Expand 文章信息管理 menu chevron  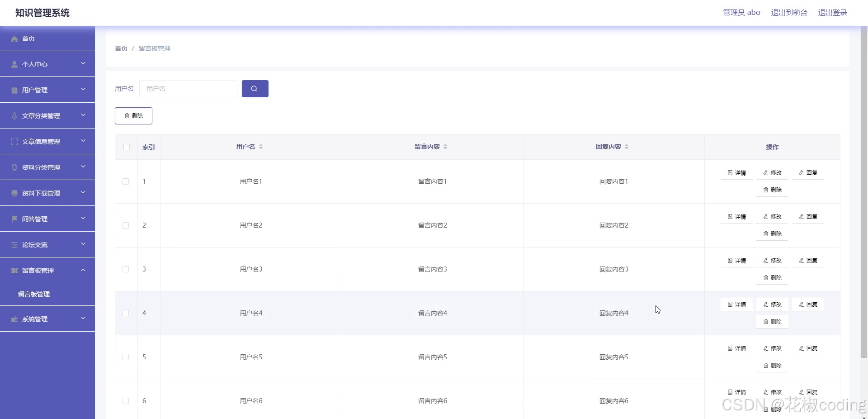(83, 141)
